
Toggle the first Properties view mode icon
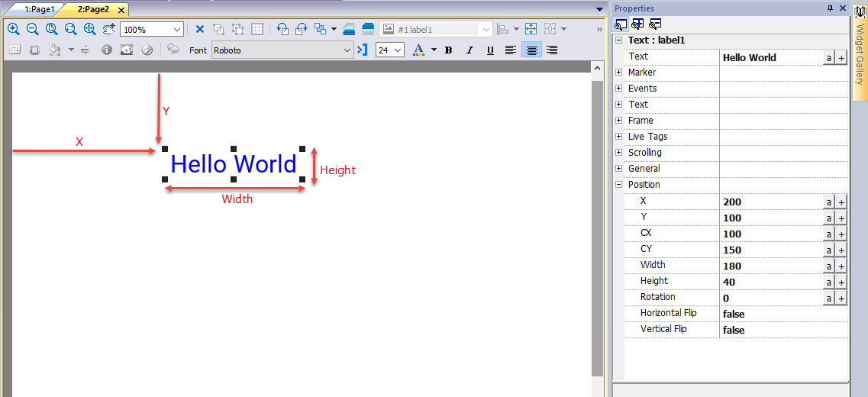pos(621,24)
